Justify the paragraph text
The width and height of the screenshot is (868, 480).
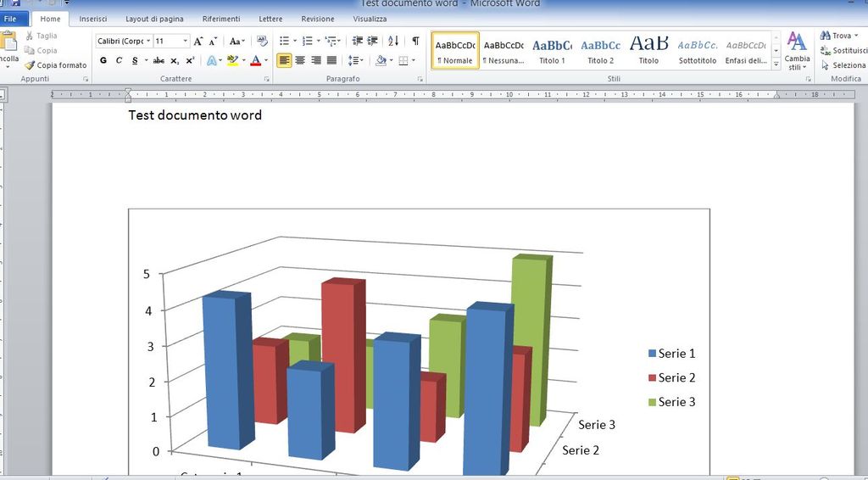[x=331, y=60]
